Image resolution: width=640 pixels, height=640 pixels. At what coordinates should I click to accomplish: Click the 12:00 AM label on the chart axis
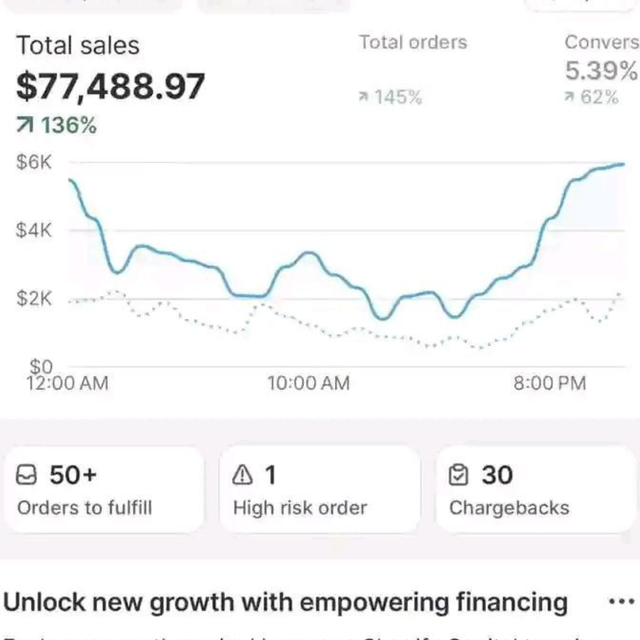(67, 384)
